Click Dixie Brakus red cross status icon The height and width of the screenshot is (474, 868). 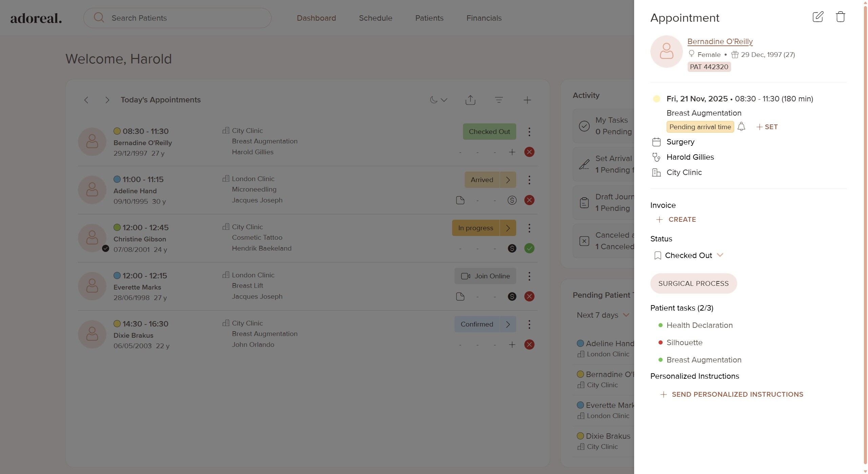(x=529, y=344)
